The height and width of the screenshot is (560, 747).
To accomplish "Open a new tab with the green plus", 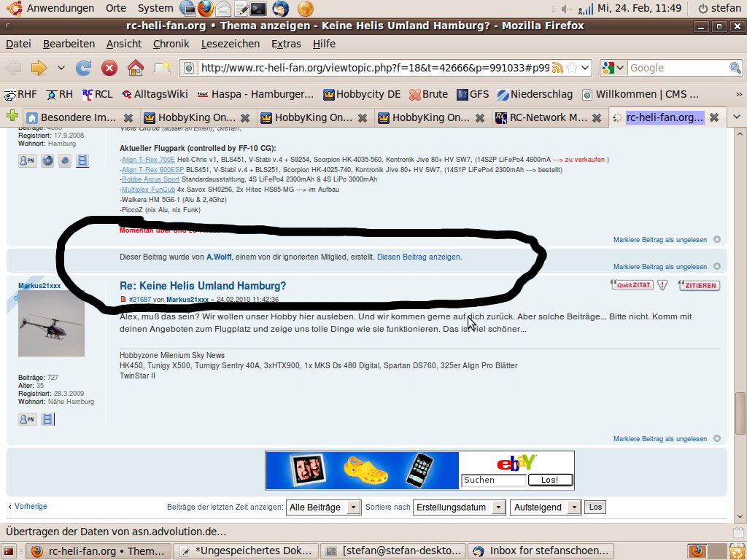I will (12, 115).
